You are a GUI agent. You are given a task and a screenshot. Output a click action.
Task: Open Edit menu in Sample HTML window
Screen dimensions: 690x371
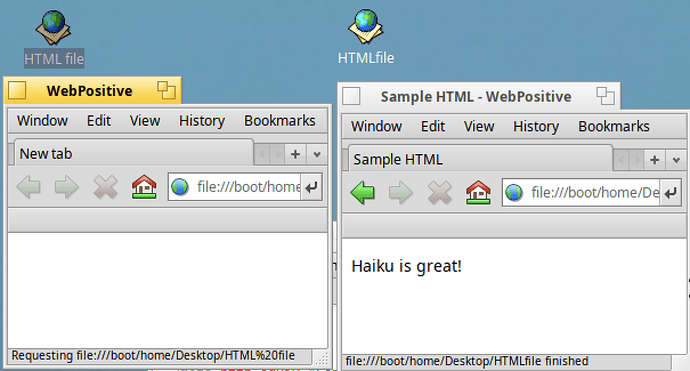click(x=433, y=126)
